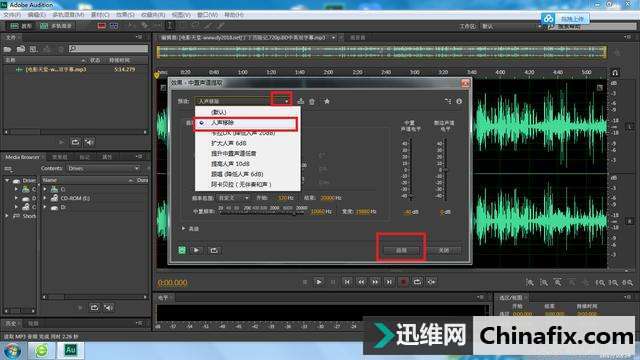This screenshot has width=640, height=360.
Task: Toggle the spectral frequency display icon
Action: click(102, 26)
